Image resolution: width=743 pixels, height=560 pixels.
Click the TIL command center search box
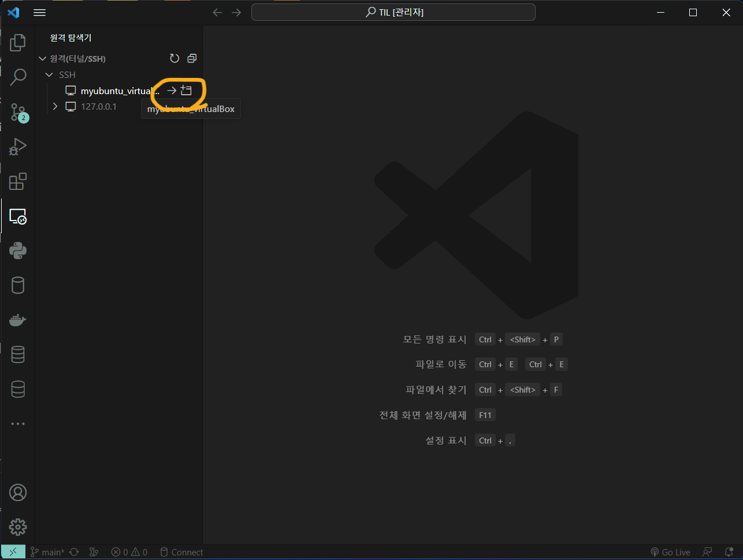[x=393, y=12]
